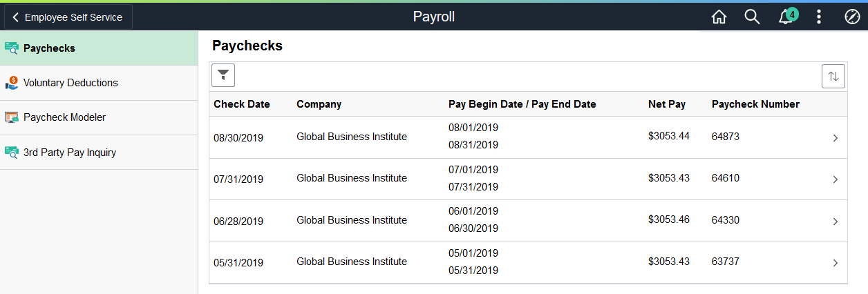The width and height of the screenshot is (868, 294).
Task: Open details chevron for paycheck 63737
Action: click(835, 263)
